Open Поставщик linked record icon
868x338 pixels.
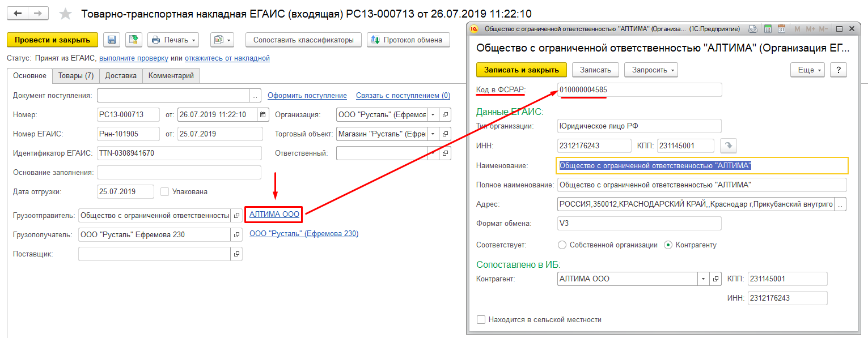click(x=236, y=254)
